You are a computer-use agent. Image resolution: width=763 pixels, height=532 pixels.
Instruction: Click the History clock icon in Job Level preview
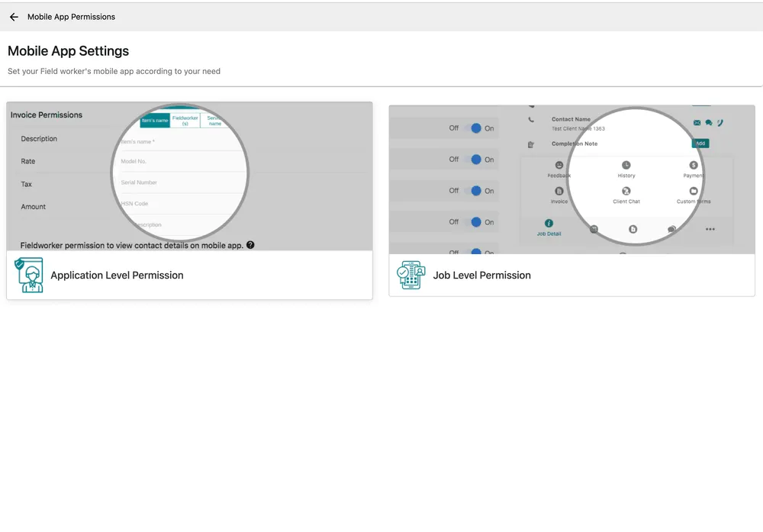[626, 165]
